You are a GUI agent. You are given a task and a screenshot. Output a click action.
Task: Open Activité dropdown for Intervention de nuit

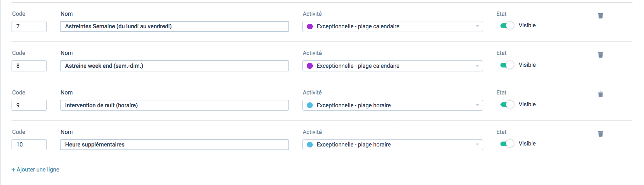(392, 105)
